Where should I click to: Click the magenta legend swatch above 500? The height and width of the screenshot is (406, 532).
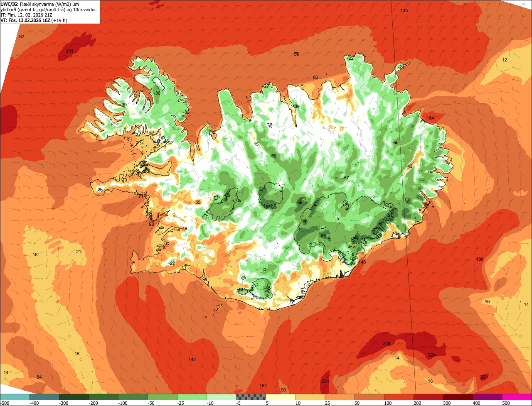pos(517,397)
